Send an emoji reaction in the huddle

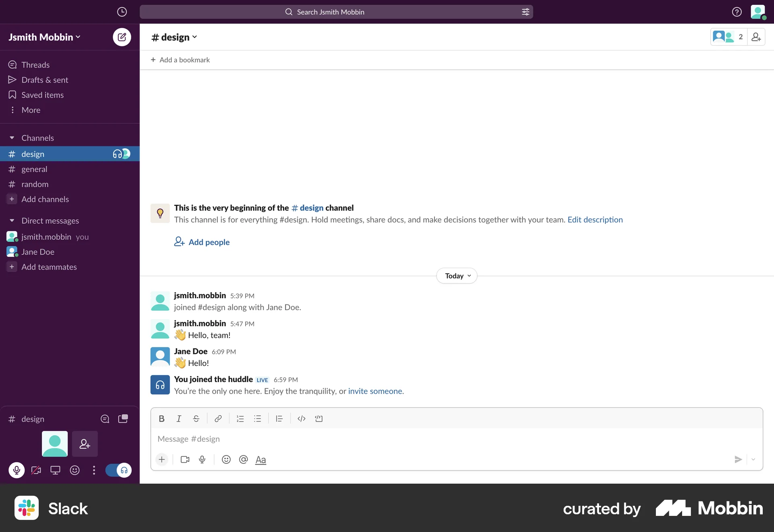tap(74, 470)
